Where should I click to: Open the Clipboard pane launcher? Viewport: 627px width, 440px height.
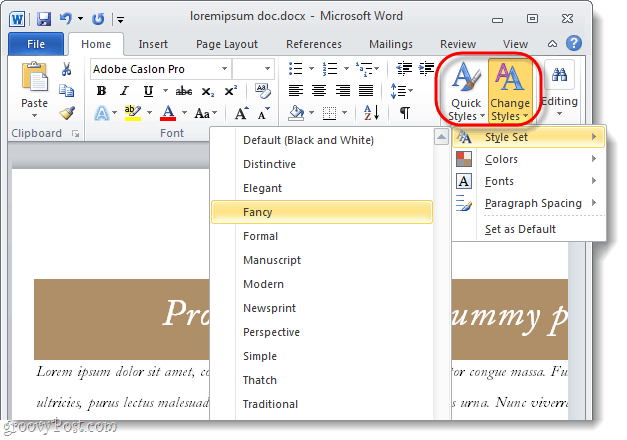pyautogui.click(x=75, y=134)
